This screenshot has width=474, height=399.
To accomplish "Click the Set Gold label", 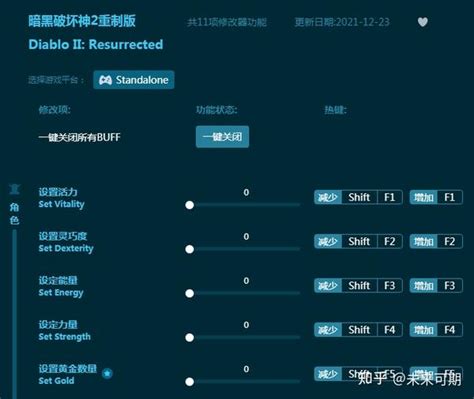I will [56, 381].
